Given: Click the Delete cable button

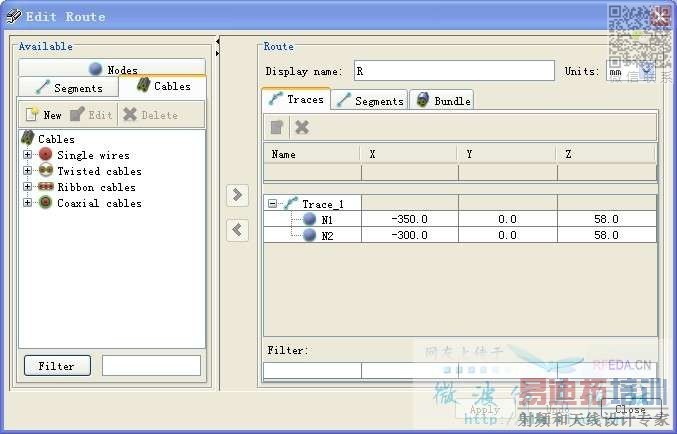Looking at the screenshot, I should (x=150, y=115).
